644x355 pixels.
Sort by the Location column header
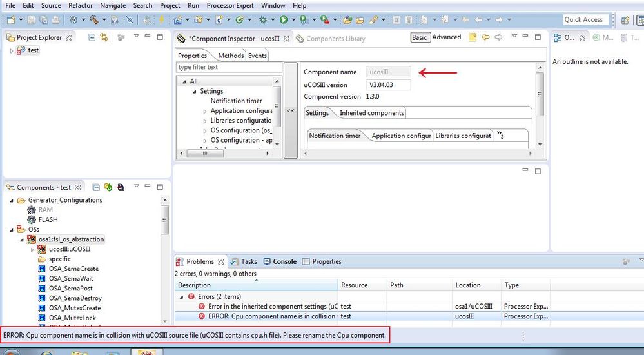[476, 285]
